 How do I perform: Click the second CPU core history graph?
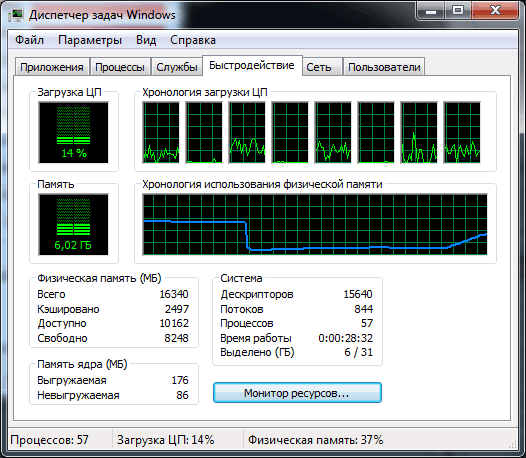point(204,133)
